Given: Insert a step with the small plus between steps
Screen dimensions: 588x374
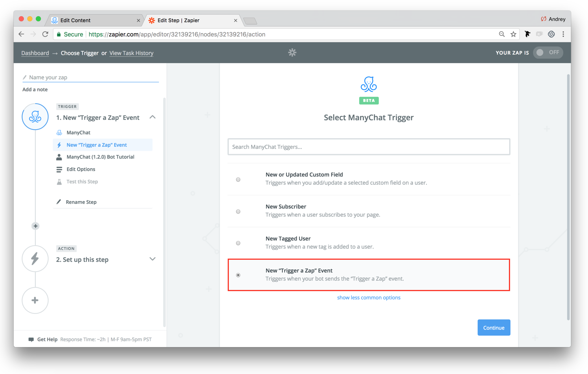Looking at the screenshot, I should click(x=35, y=226).
